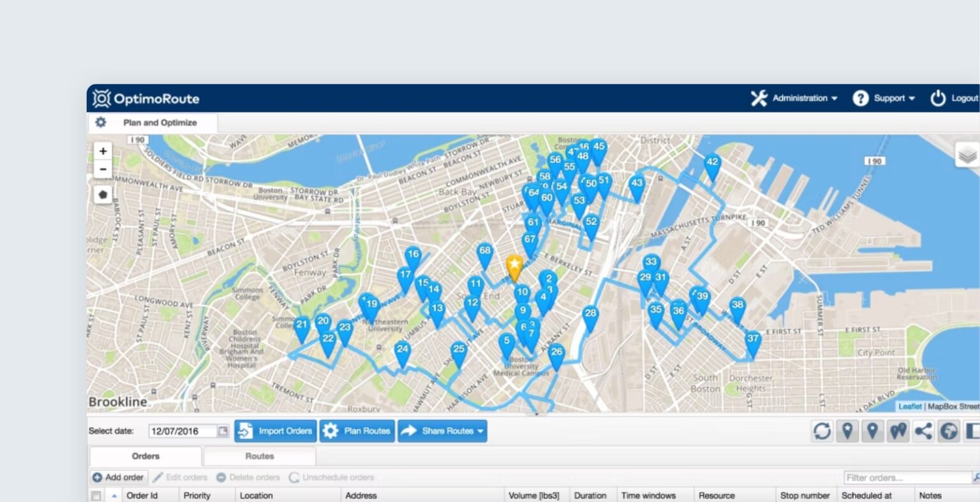Select the single location pin icon

coord(873,431)
